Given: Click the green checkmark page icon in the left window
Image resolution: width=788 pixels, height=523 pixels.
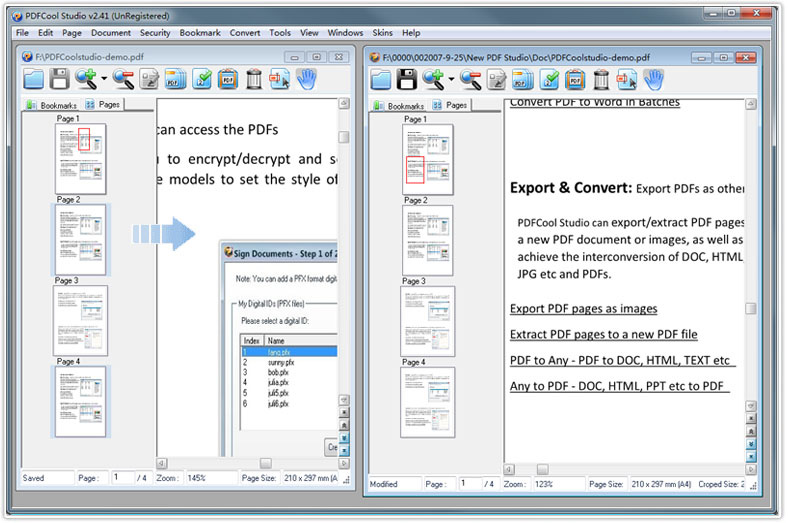Looking at the screenshot, I should 202,79.
